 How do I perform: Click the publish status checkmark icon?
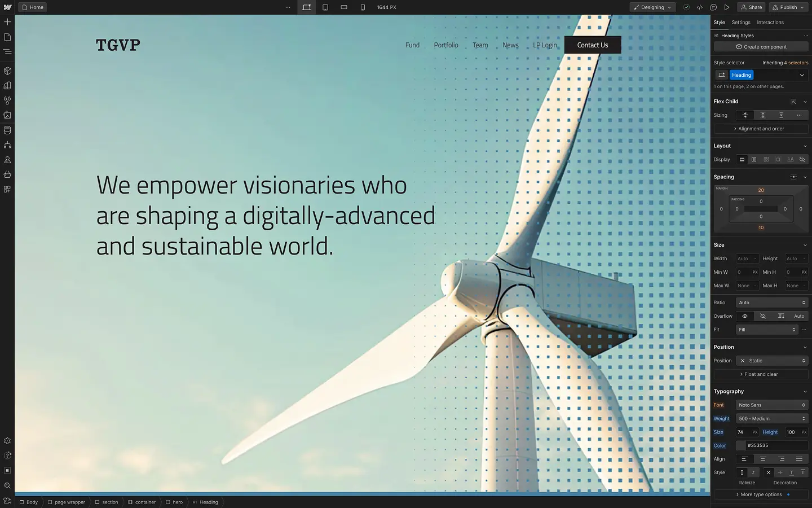click(686, 7)
